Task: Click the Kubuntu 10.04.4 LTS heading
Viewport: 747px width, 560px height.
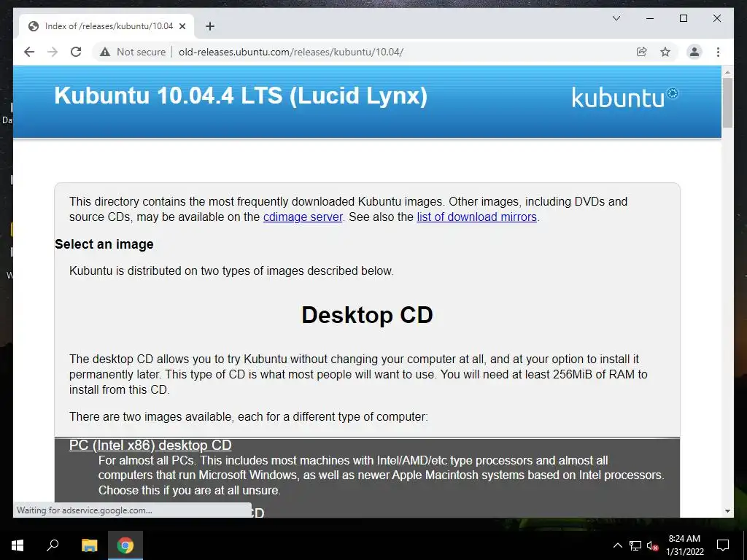Action: click(x=241, y=96)
